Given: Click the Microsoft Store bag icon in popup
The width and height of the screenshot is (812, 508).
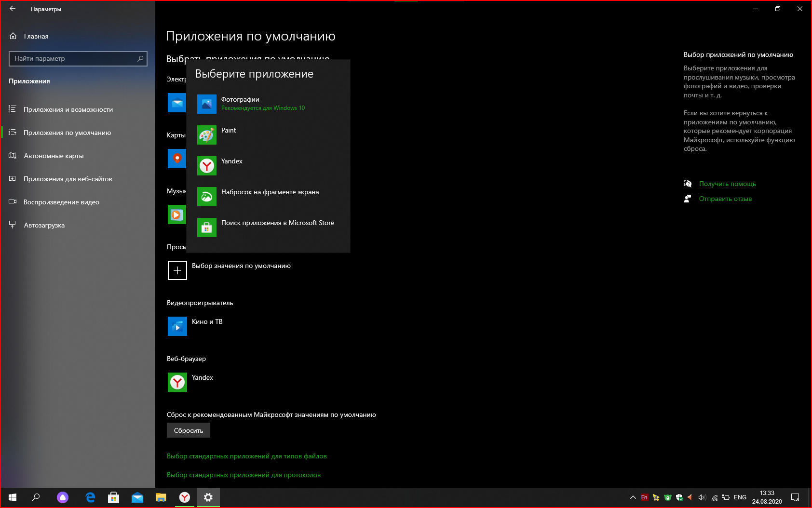Looking at the screenshot, I should 207,227.
